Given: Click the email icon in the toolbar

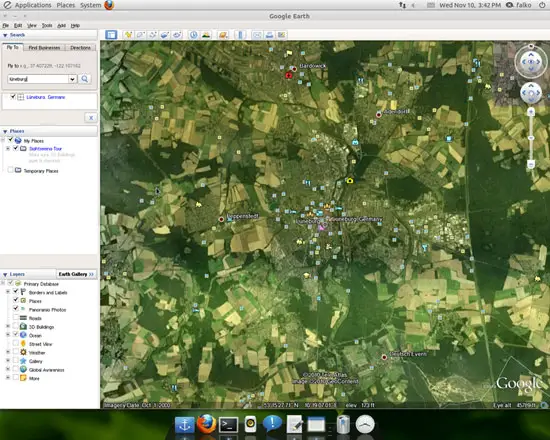Looking at the screenshot, I should point(257,35).
